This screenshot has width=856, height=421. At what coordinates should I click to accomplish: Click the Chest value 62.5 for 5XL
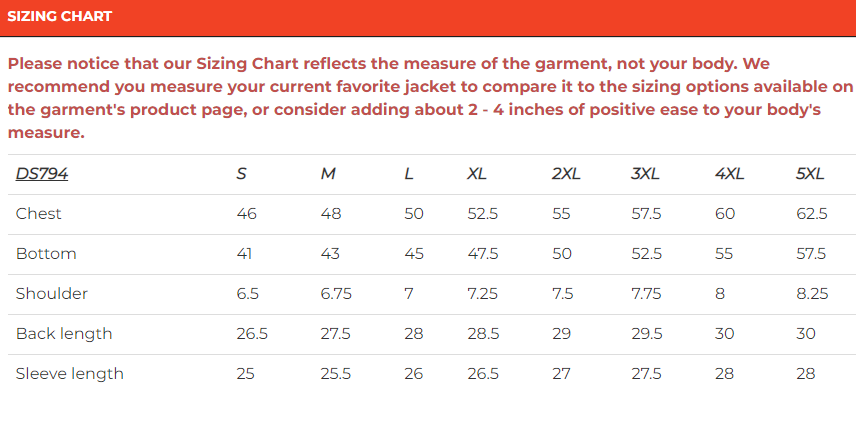pyautogui.click(x=811, y=214)
